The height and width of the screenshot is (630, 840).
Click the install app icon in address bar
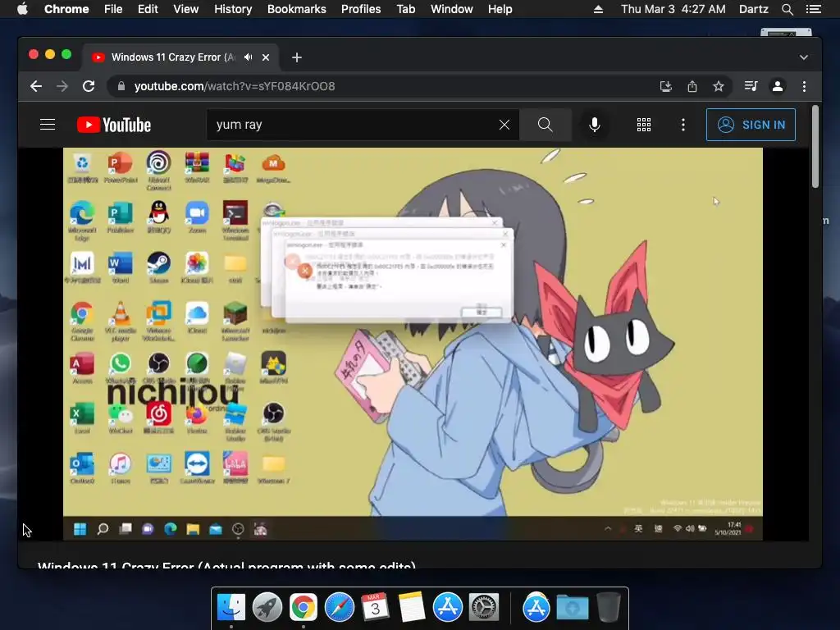tap(666, 86)
